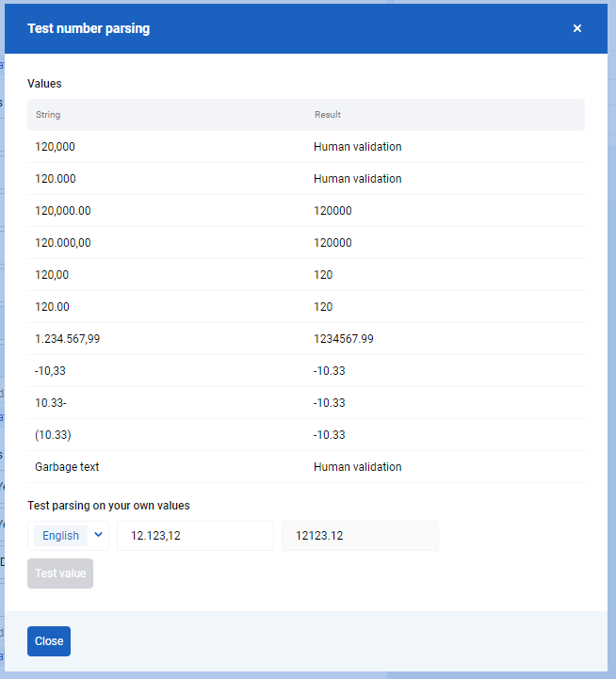The image size is (616, 679).
Task: Click Human validation result for Garbage text
Action: pos(357,467)
